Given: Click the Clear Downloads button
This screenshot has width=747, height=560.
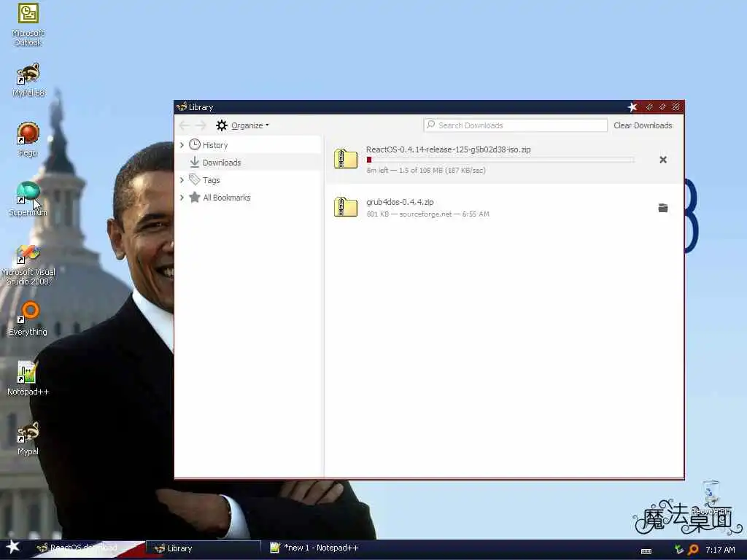Looking at the screenshot, I should [643, 125].
